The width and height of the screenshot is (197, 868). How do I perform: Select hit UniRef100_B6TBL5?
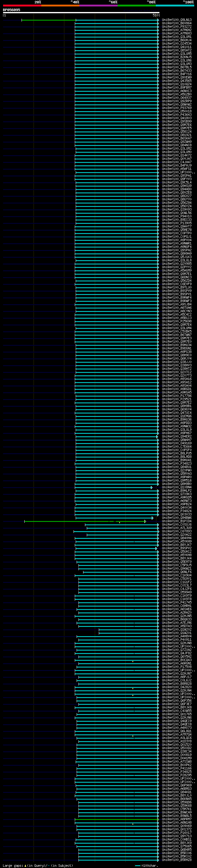point(176,67)
